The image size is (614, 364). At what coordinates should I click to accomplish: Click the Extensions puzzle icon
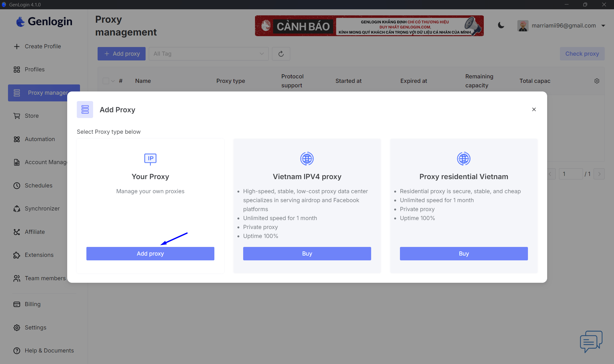(17, 255)
